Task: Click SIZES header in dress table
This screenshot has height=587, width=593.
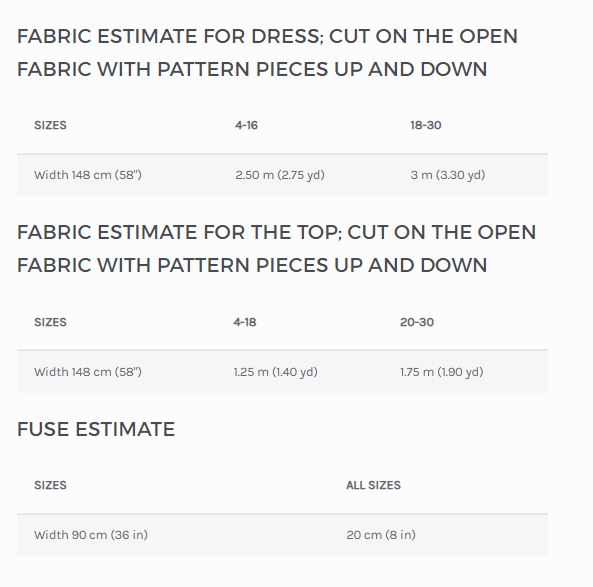Action: pos(50,125)
